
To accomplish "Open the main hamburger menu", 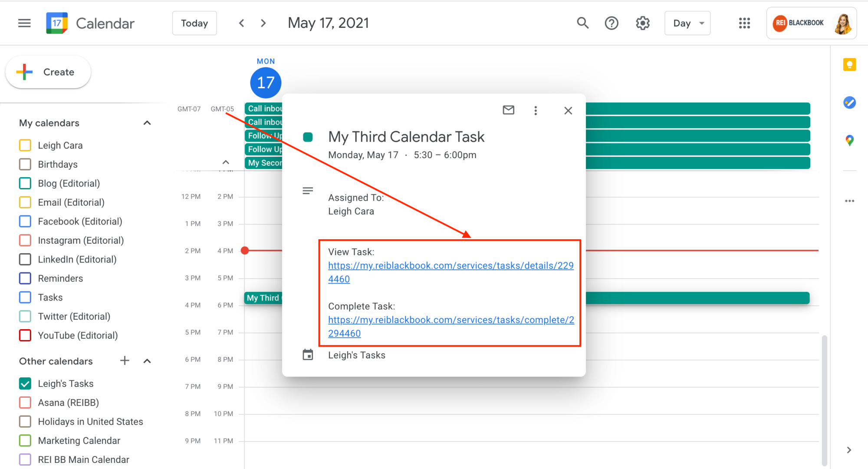I will (x=24, y=23).
